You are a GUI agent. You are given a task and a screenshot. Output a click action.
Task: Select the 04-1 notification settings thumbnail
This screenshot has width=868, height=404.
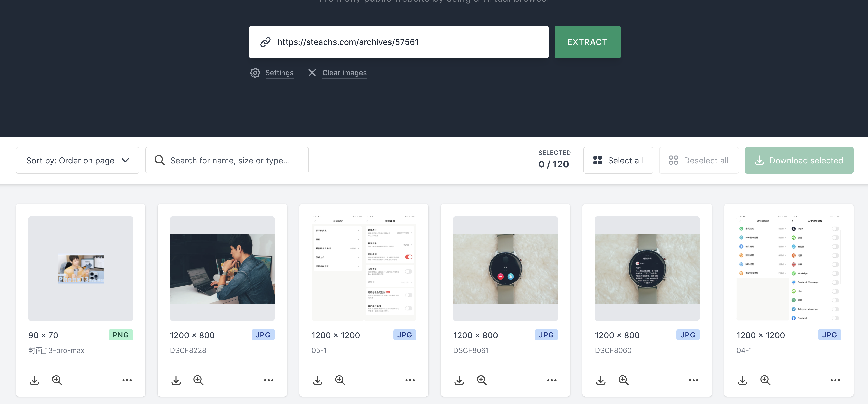click(x=789, y=268)
